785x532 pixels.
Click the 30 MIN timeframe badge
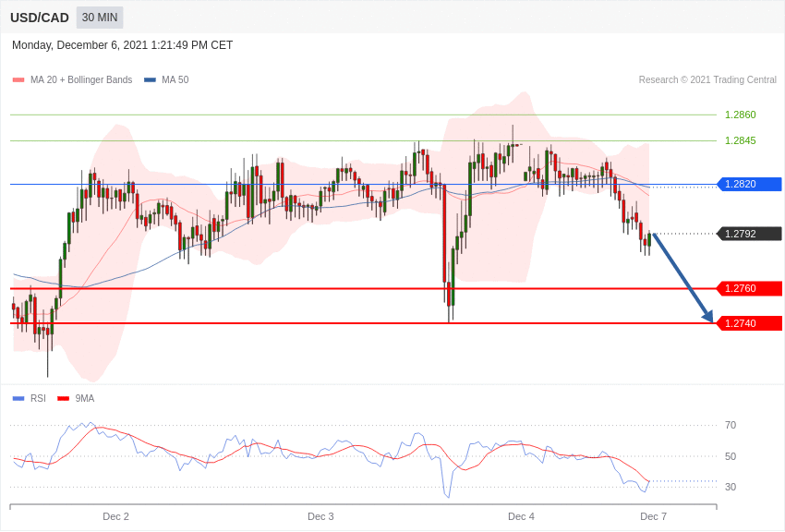coord(100,18)
